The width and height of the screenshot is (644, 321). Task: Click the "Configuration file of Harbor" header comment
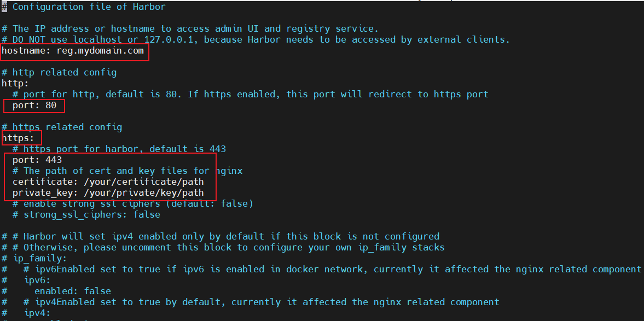tap(89, 7)
